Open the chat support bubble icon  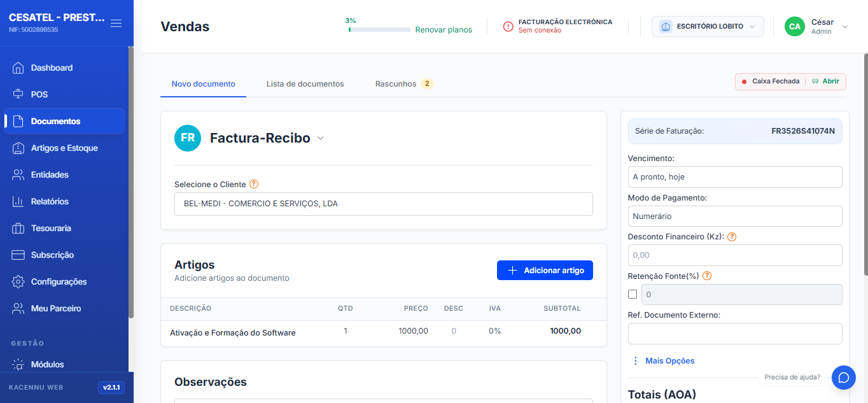click(x=844, y=377)
